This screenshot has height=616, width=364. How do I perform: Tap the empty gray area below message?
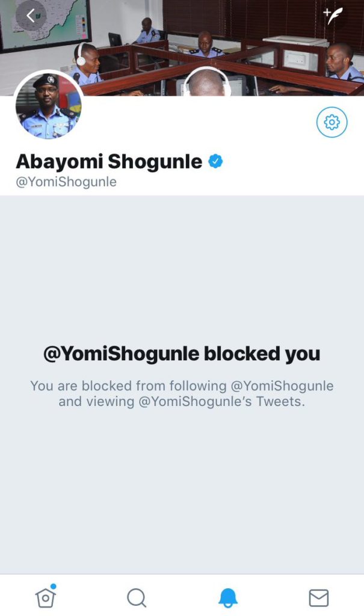point(182,491)
